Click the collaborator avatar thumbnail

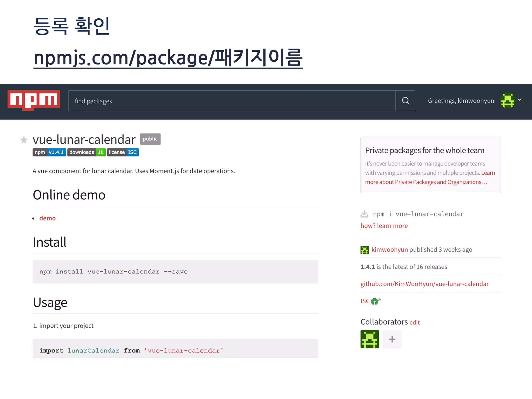[370, 339]
